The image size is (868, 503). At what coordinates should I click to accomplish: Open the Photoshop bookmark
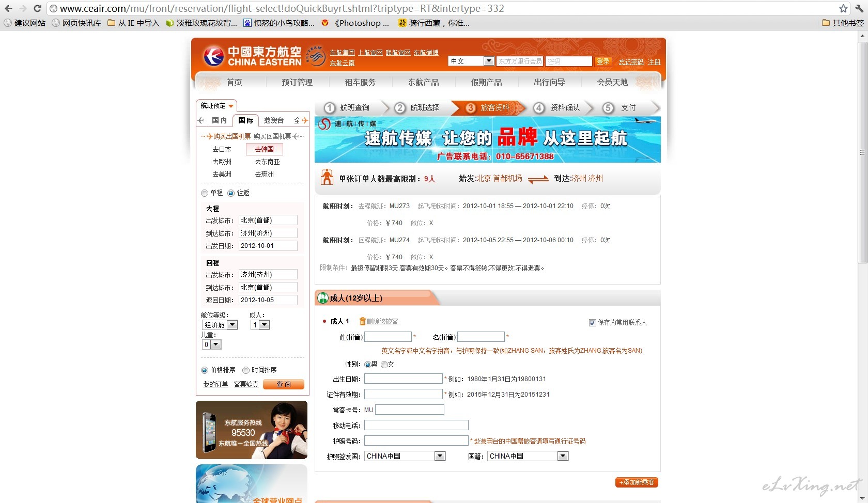point(355,23)
